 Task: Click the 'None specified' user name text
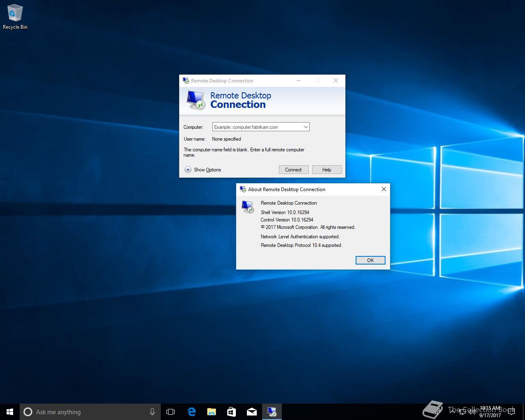[x=226, y=139]
